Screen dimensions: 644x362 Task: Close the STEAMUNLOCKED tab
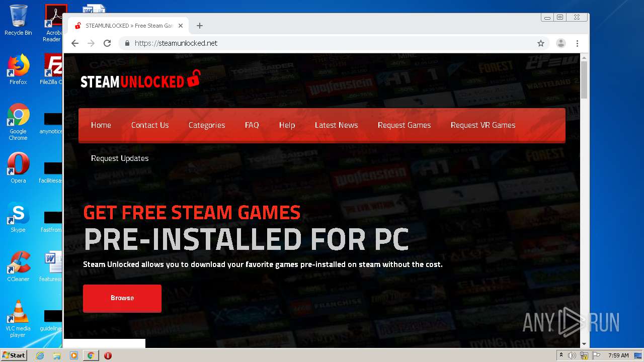click(181, 26)
